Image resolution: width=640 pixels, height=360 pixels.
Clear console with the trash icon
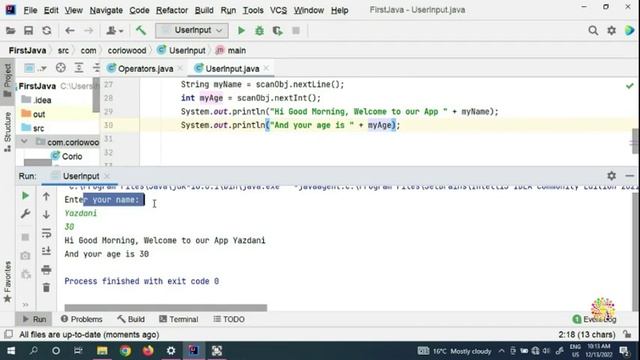click(46, 287)
